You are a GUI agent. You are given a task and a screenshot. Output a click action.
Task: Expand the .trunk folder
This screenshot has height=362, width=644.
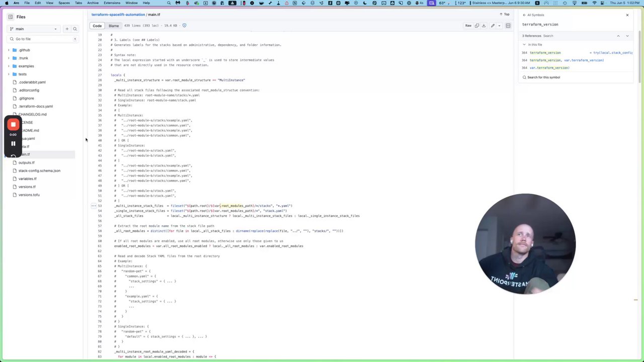click(x=9, y=58)
